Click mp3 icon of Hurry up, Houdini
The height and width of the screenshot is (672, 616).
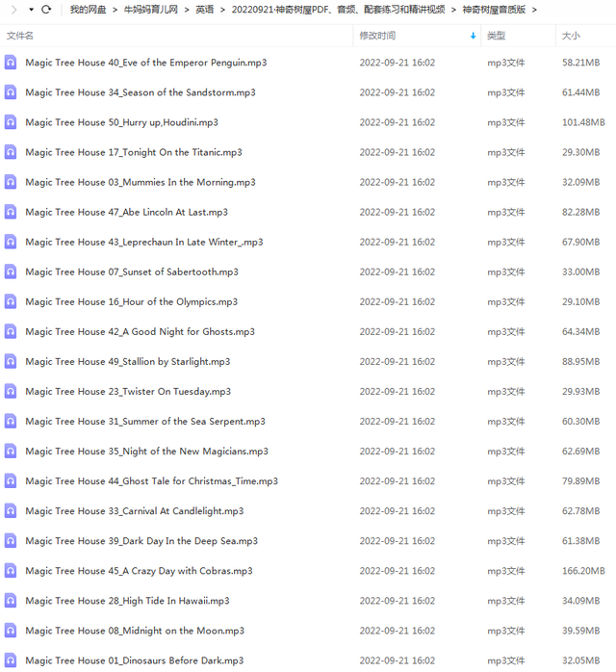coord(11,122)
